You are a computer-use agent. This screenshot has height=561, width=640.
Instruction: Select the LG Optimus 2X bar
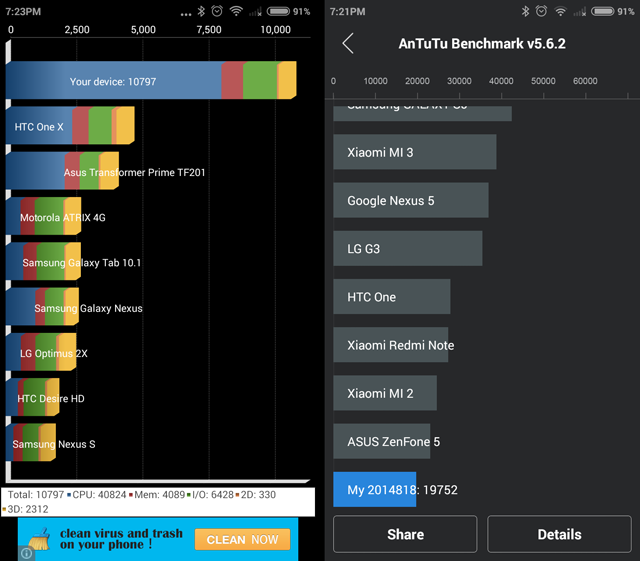[x=41, y=352]
